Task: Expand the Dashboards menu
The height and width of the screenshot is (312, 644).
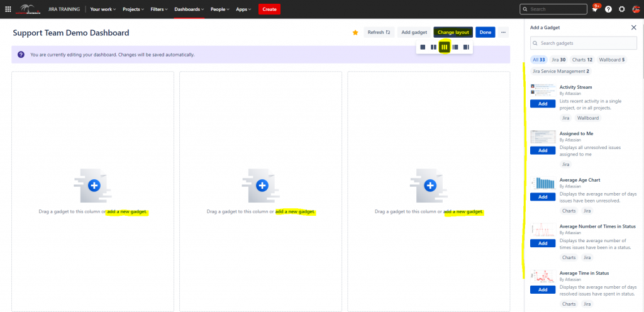Action: [189, 9]
